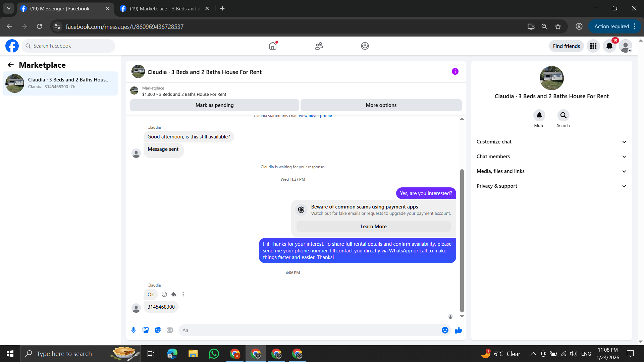Viewport: 644px width, 362px height.
Task: React to the 'Ok' message
Action: point(164,294)
